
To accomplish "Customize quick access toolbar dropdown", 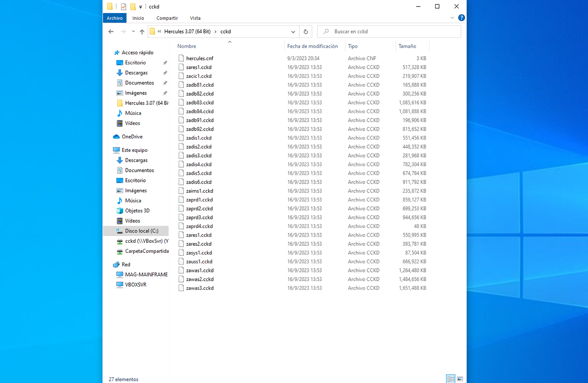I will point(141,7).
